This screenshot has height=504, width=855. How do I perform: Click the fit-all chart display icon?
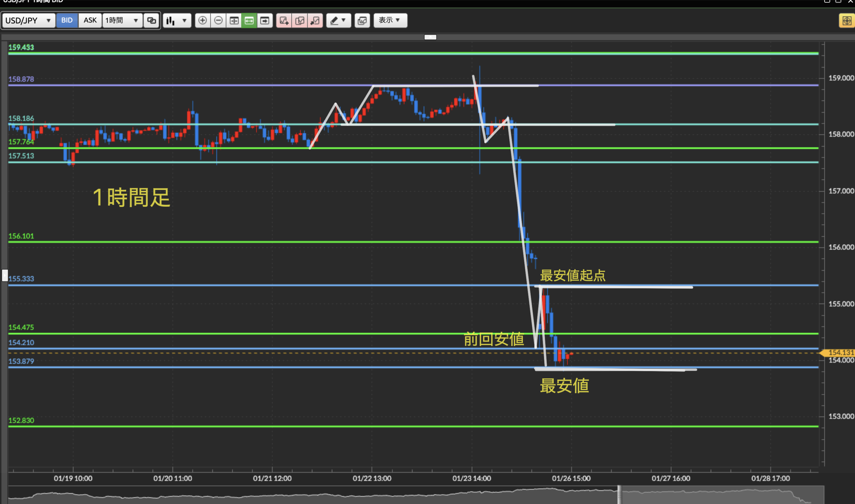coord(234,20)
